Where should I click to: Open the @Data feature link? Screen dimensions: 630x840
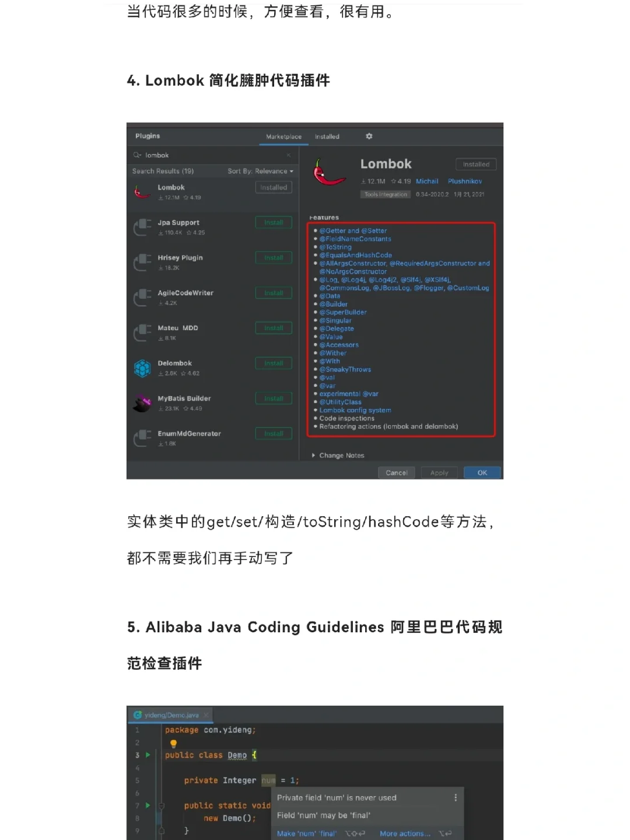tap(330, 296)
